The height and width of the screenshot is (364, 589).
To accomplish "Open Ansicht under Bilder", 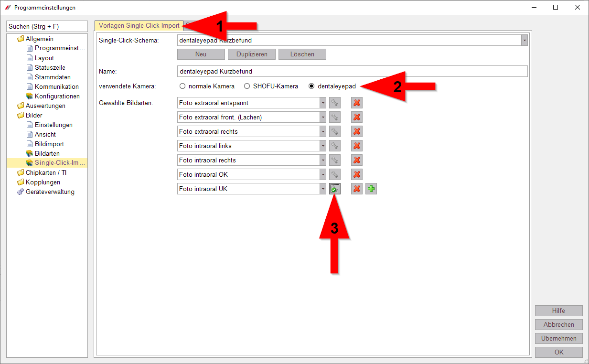I will tap(45, 134).
